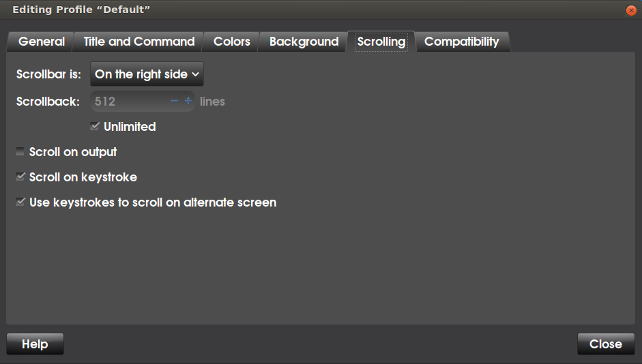Click the Scrollback lines number field
Image resolution: width=642 pixels, height=364 pixels.
(130, 101)
